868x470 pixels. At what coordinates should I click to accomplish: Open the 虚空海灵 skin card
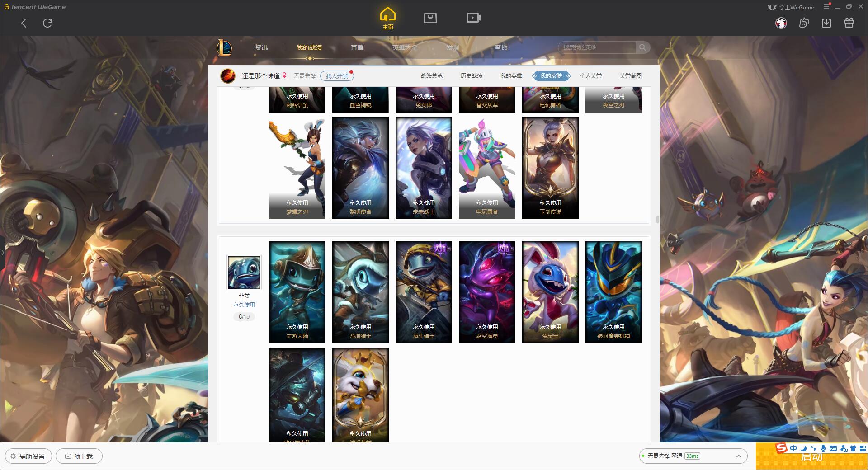[487, 292]
